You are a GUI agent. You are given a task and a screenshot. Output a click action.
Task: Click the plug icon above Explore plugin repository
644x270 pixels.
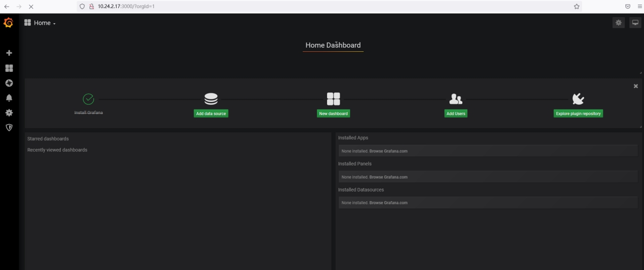click(578, 99)
